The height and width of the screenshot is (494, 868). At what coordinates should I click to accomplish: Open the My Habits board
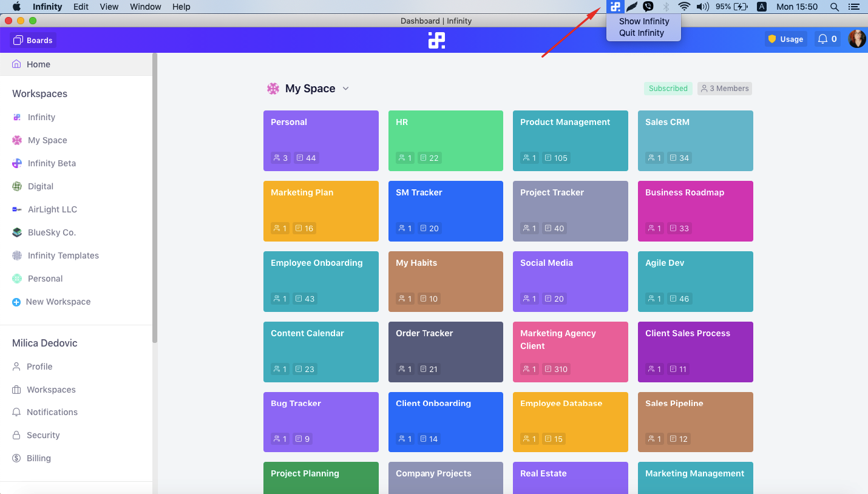[x=446, y=282]
